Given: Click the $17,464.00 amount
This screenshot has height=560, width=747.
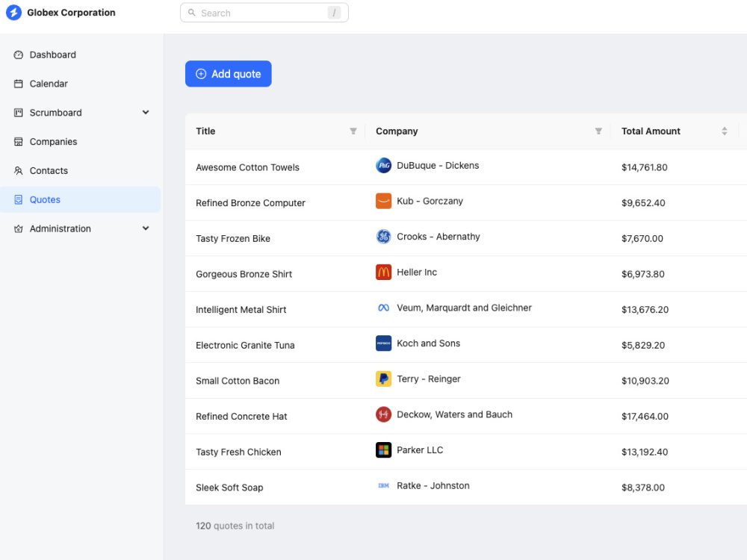Looking at the screenshot, I should pyautogui.click(x=645, y=417).
